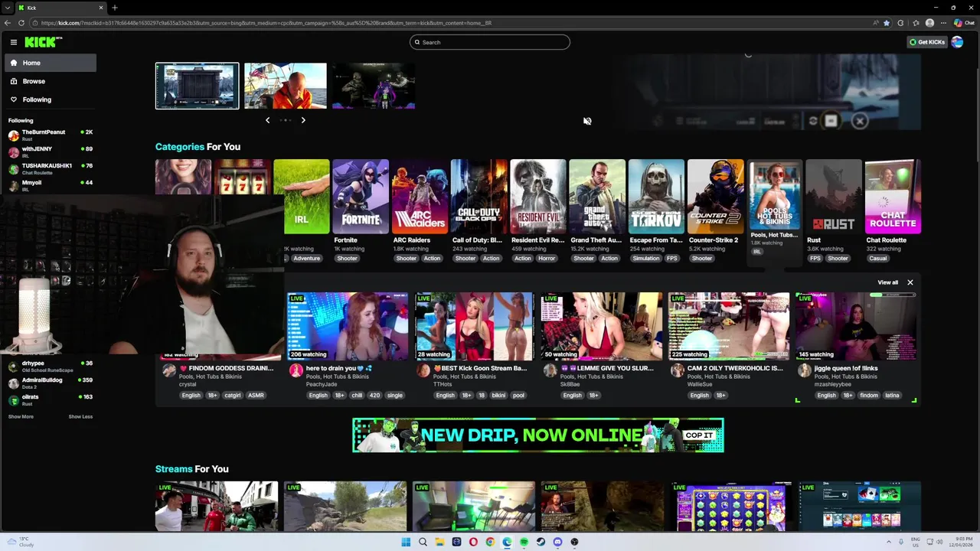Click Show More in Following list

click(x=21, y=416)
